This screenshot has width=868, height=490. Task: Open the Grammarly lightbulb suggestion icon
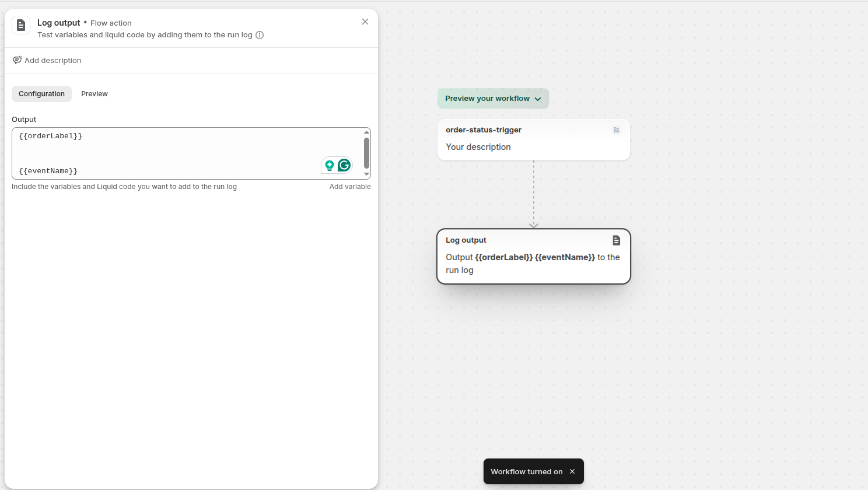tap(330, 166)
